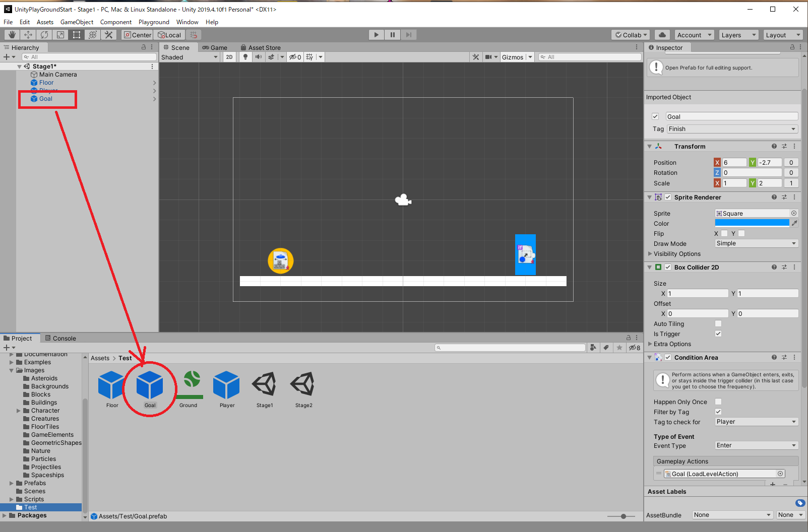The image size is (808, 532).
Task: Enable the Auto Tiling checkbox
Action: [x=718, y=323]
